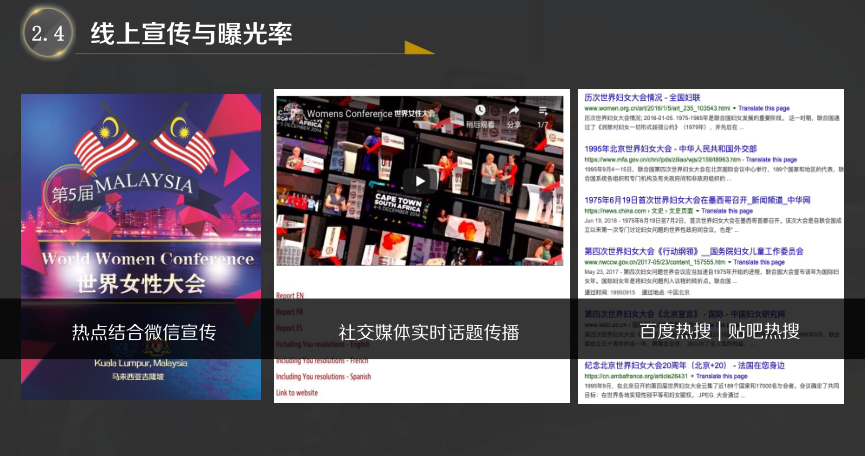Click 'Translate this page' for mfa.gov.cn result

(771, 159)
